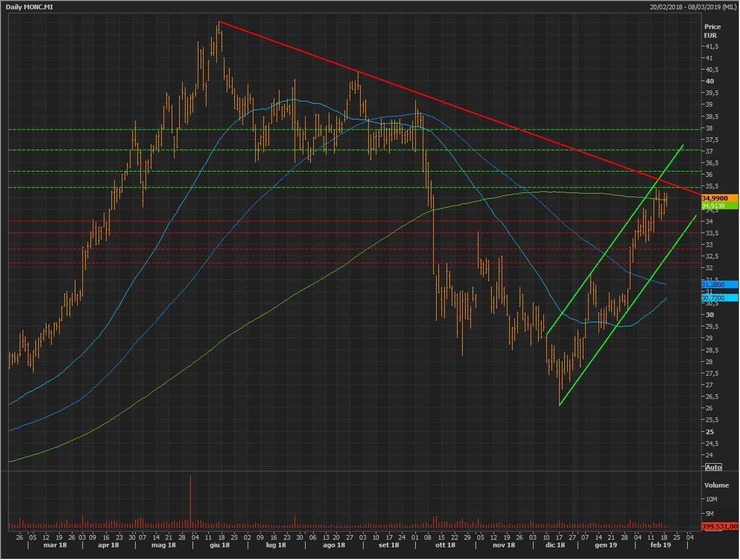Viewport: 740px width, 560px height.
Task: Select the upper green channel line
Action: point(615,239)
